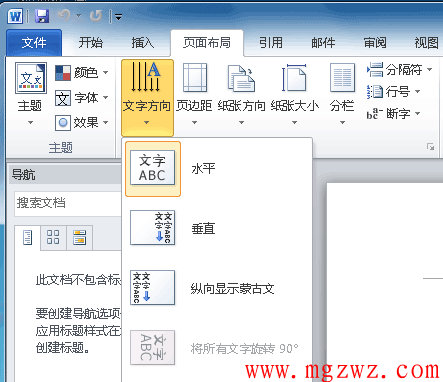Click the 页边距 margins icon
Screen dimensions: 443x382
[x=195, y=78]
